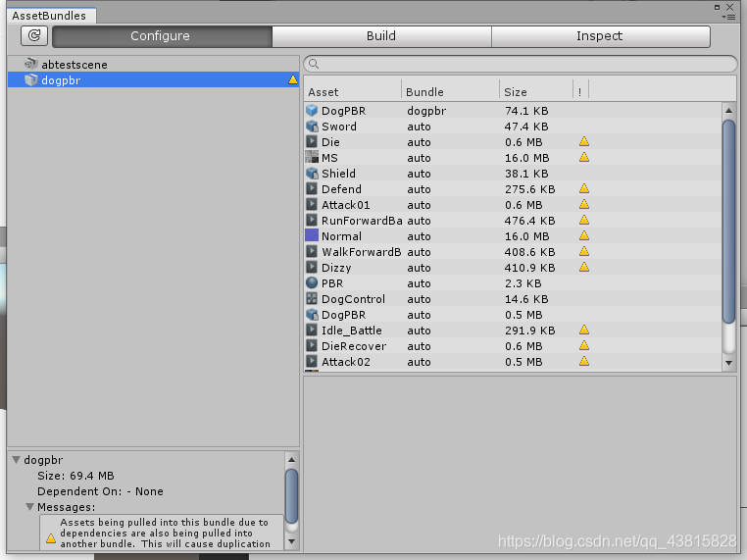
Task: Click the Defend animation clip icon
Action: point(312,188)
